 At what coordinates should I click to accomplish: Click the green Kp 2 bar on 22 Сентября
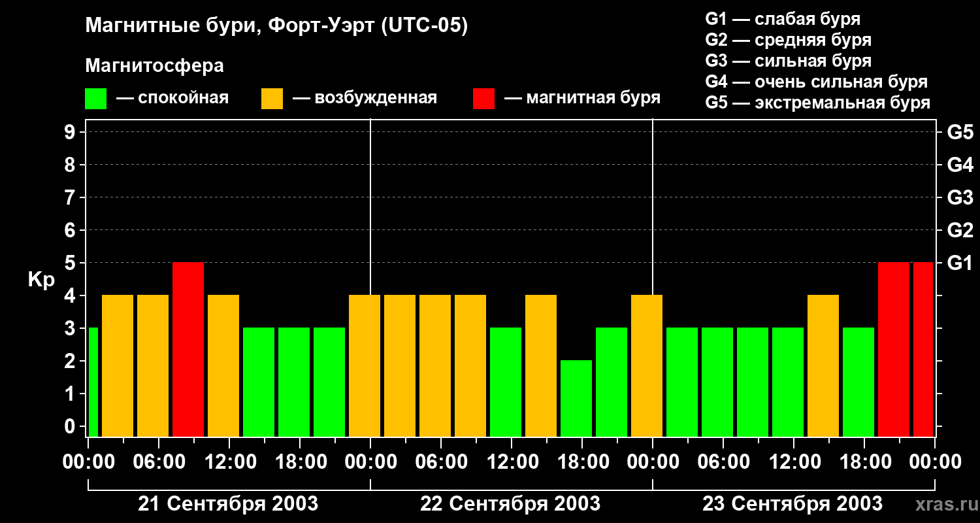[576, 398]
